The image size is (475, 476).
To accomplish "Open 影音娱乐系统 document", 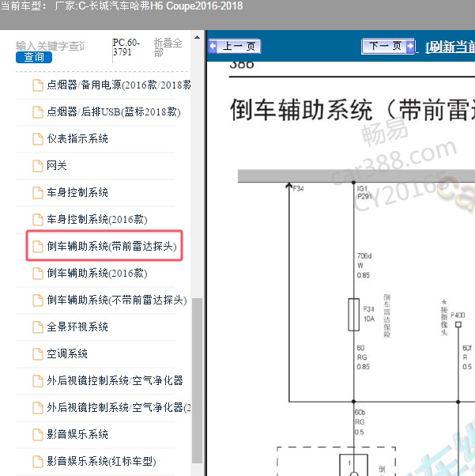I will (x=77, y=434).
